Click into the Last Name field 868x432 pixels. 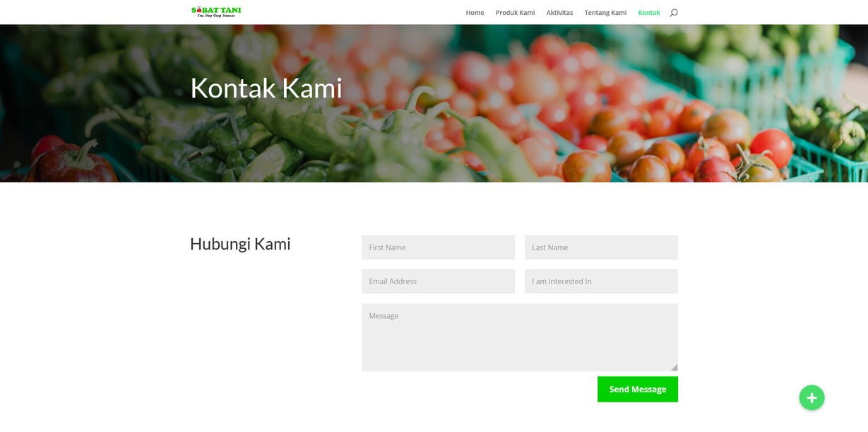click(x=601, y=247)
